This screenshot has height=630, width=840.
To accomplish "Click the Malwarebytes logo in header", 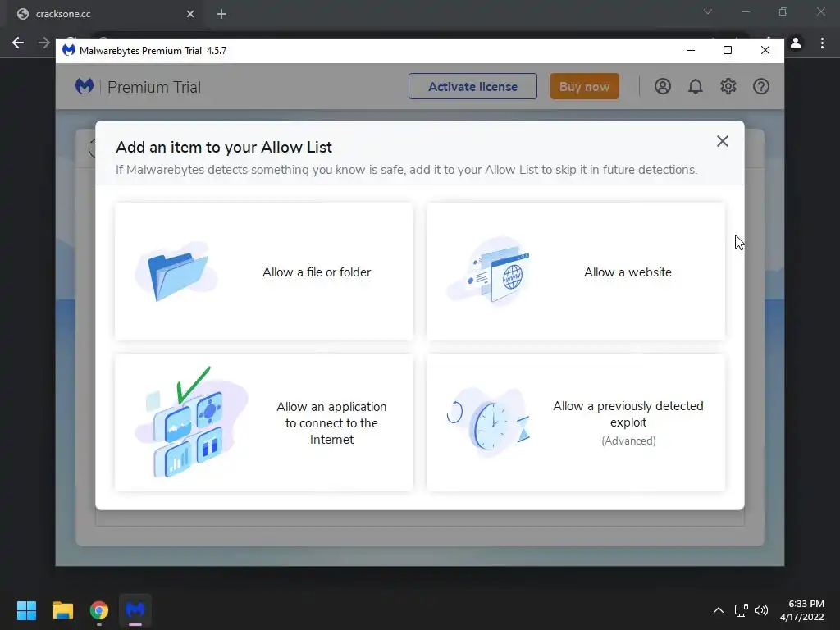I will (x=84, y=86).
